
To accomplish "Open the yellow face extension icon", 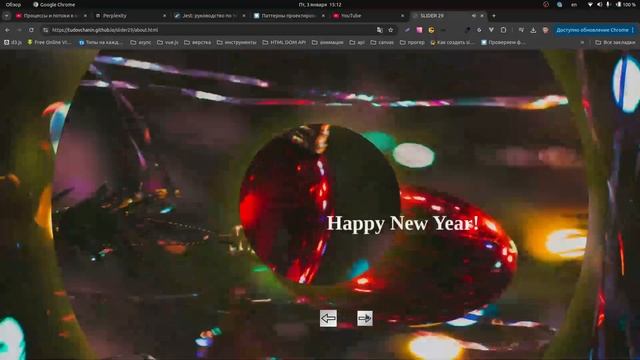I will point(431,30).
